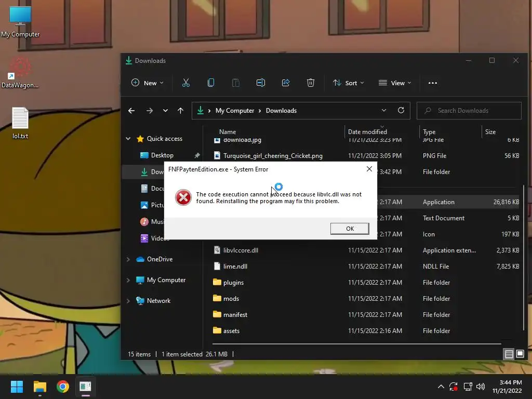Open the taskbar clock and date

[x=507, y=387]
